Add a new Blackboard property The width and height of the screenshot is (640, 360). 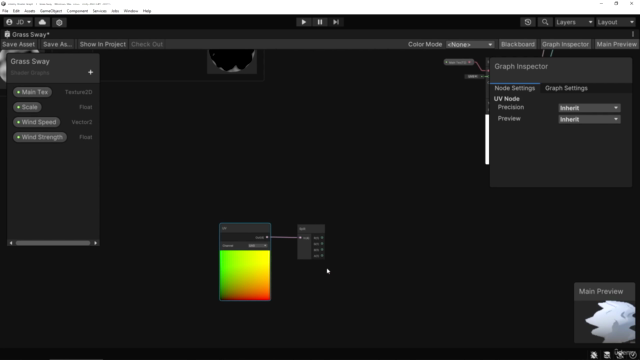click(91, 72)
